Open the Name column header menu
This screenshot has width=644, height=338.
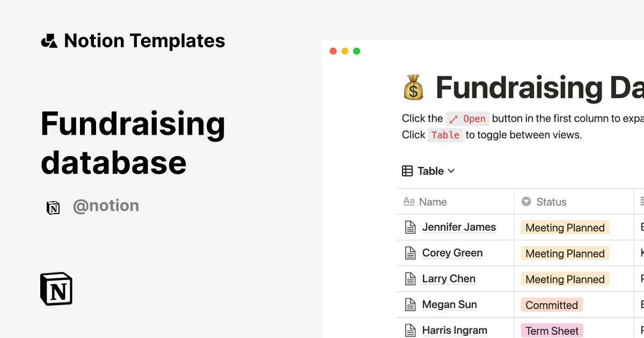(433, 202)
